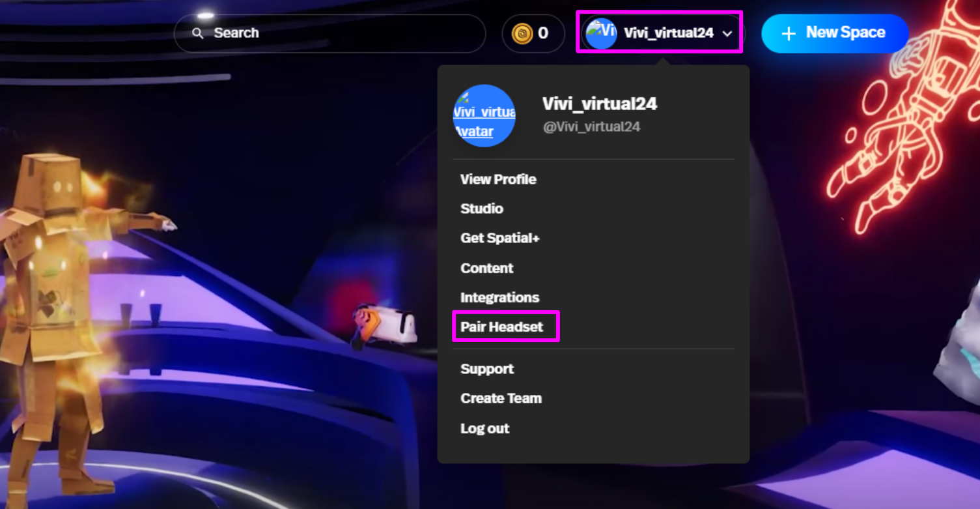Click the search magnifier icon

[198, 33]
